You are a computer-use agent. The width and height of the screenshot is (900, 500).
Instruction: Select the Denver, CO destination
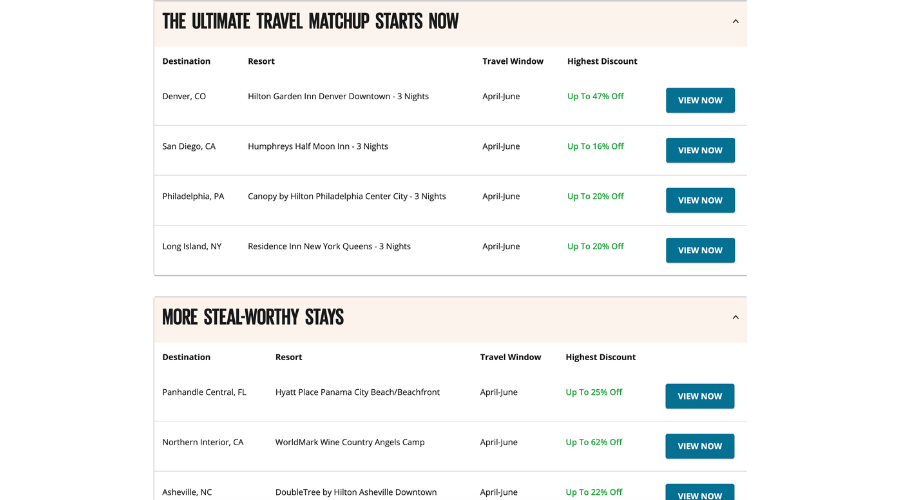[x=184, y=96]
